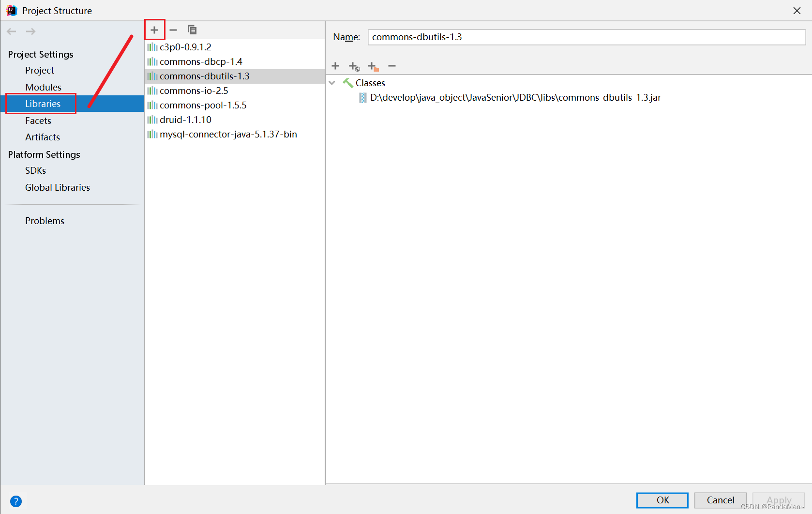The height and width of the screenshot is (514, 812).
Task: Open the SDKs platform settings
Action: 35,170
